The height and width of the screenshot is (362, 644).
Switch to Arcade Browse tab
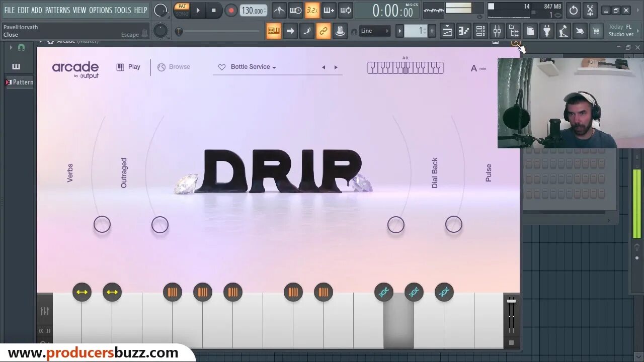coord(174,67)
